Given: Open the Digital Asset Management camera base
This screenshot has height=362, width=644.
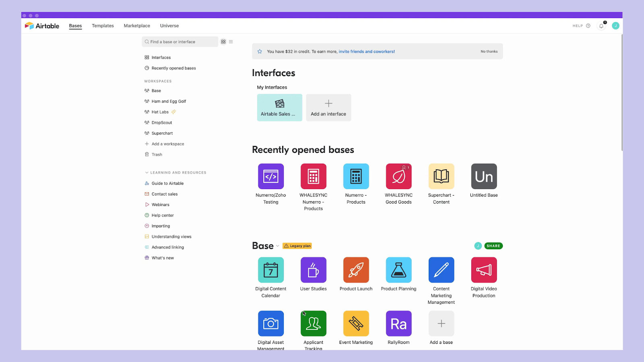Looking at the screenshot, I should 270,323.
